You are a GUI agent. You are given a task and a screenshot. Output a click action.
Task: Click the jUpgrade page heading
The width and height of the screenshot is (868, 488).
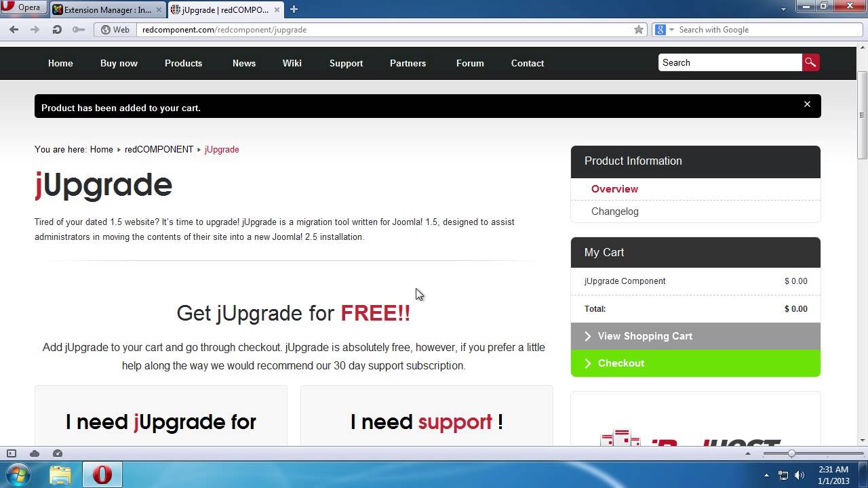(x=104, y=185)
